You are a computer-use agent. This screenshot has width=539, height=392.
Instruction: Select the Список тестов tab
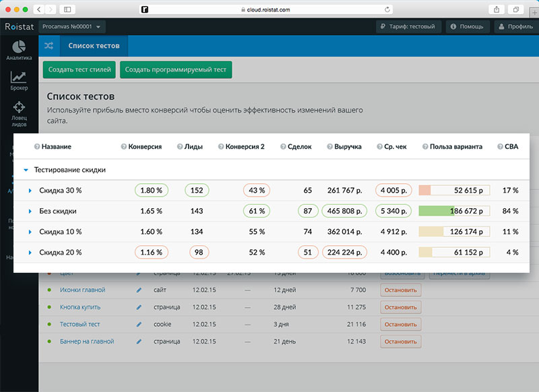94,46
